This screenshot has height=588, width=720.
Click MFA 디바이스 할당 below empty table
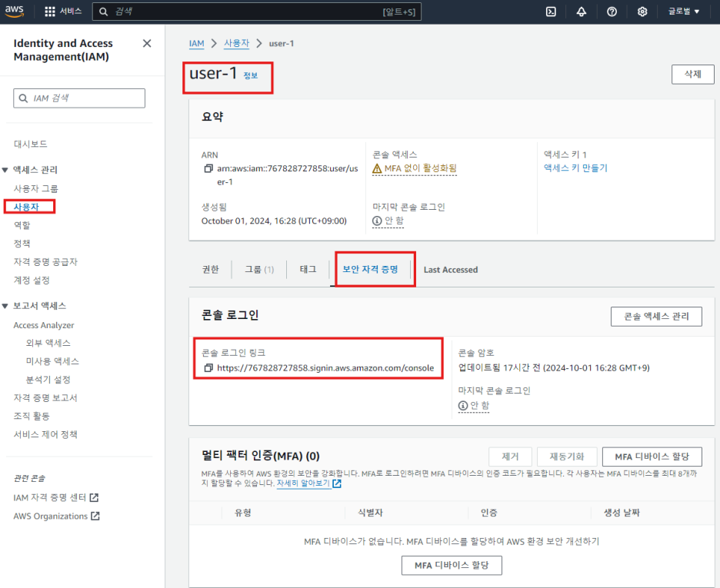452,565
